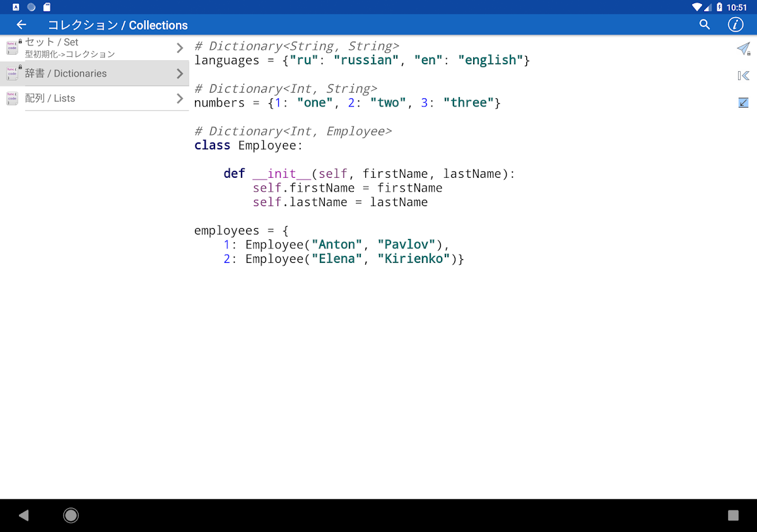757x532 pixels.
Task: Click the code file icon beside Set
Action: tap(12, 48)
